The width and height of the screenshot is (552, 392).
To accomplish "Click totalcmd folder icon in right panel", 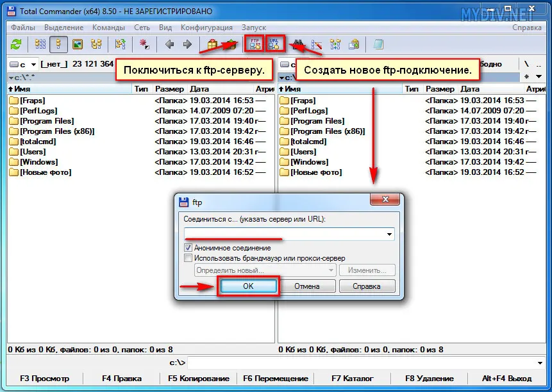I will tap(284, 142).
